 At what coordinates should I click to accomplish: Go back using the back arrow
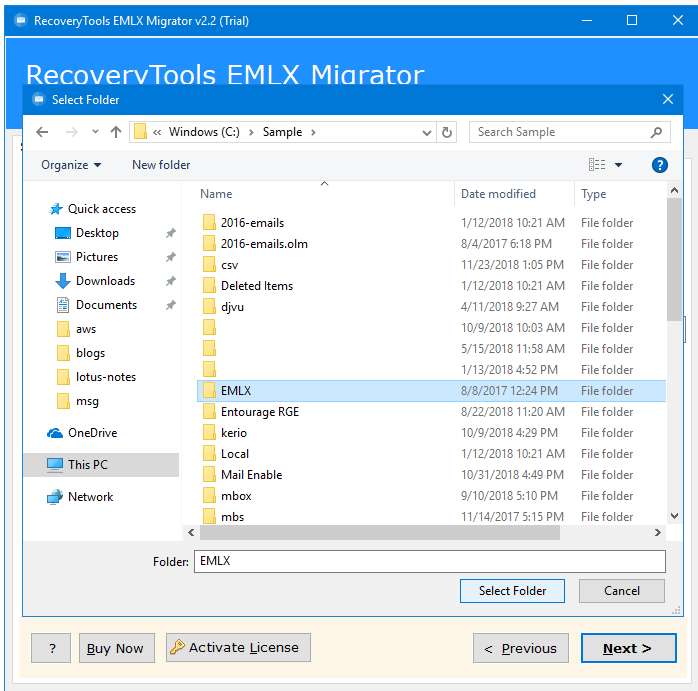(42, 132)
